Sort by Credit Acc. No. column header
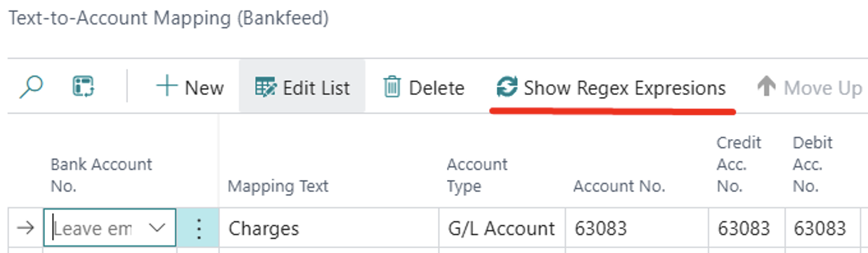Viewport: 868px width, 253px height. [739, 164]
